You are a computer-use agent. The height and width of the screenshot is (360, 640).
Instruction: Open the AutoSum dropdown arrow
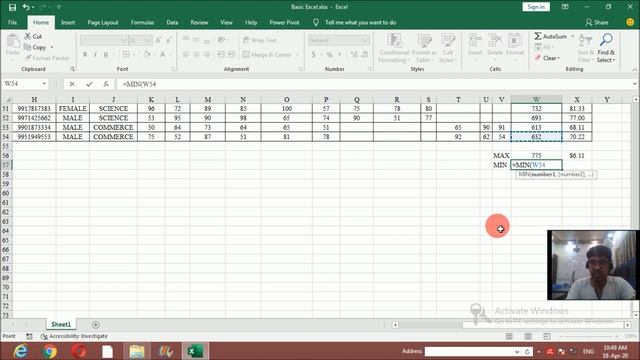tap(573, 36)
